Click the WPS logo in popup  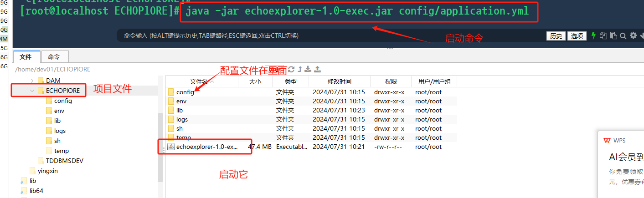pyautogui.click(x=607, y=140)
